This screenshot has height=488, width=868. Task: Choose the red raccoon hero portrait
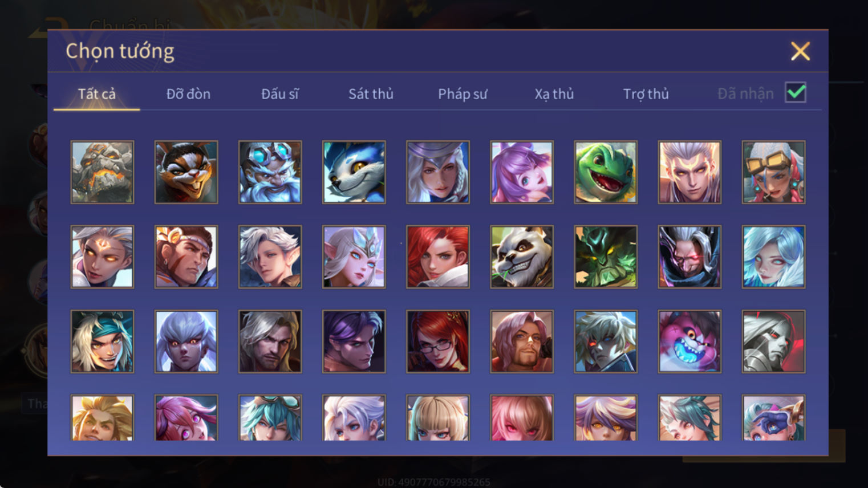pos(186,172)
